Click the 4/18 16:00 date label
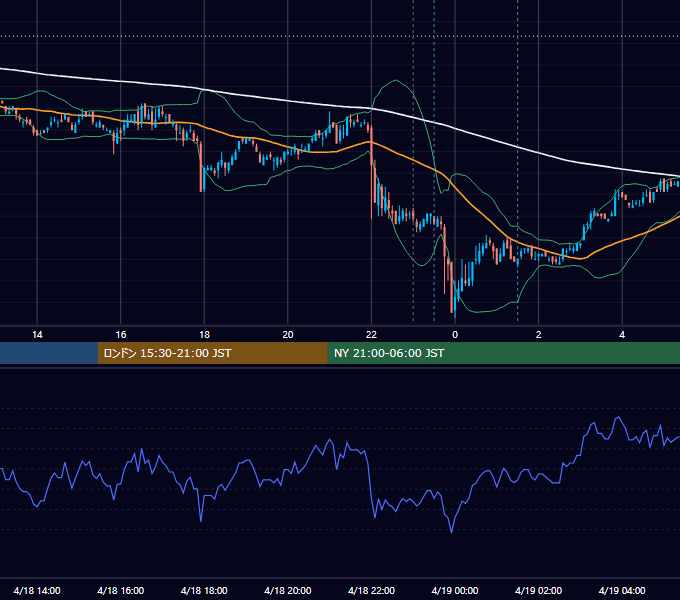The width and height of the screenshot is (680, 600). [x=121, y=590]
